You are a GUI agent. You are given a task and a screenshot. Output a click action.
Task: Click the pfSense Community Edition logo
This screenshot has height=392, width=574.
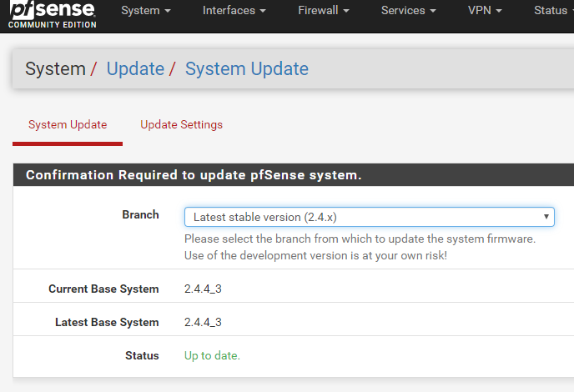(x=53, y=14)
